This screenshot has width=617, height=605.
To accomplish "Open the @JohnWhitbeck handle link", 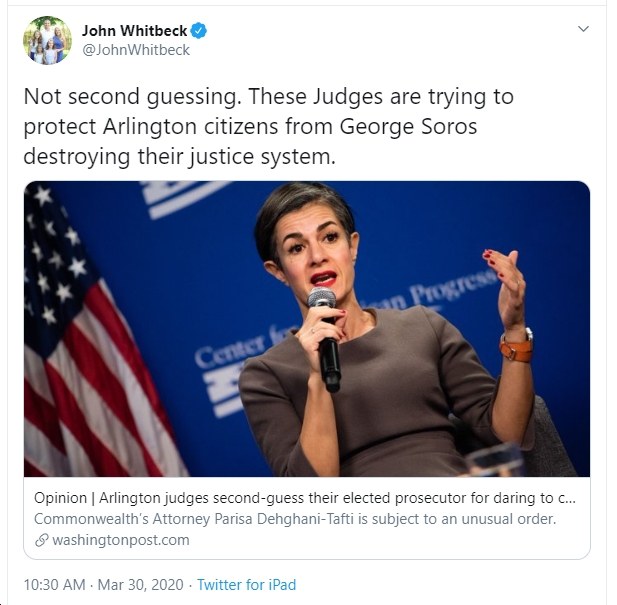I will (x=136, y=50).
